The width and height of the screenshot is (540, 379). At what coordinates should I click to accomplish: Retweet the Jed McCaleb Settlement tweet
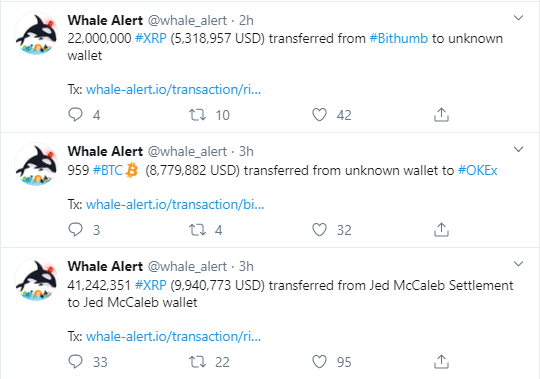point(197,361)
